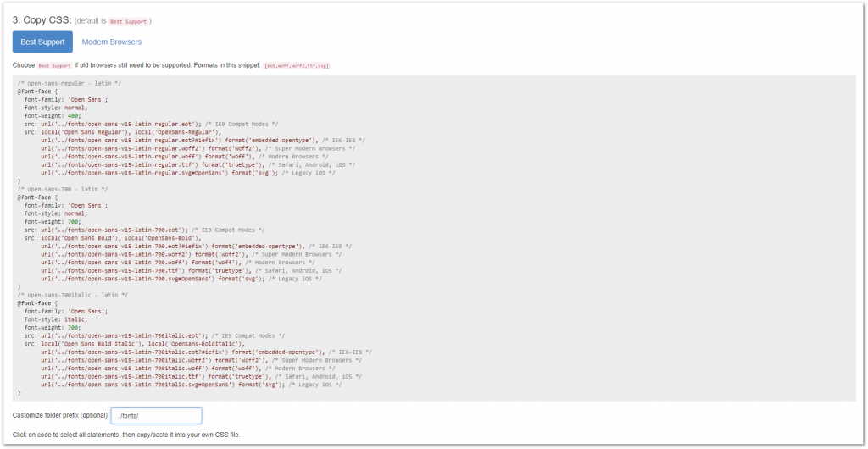Click the latin-regular.svg#OpenSans line
The width and height of the screenshot is (868, 449).
188,173
